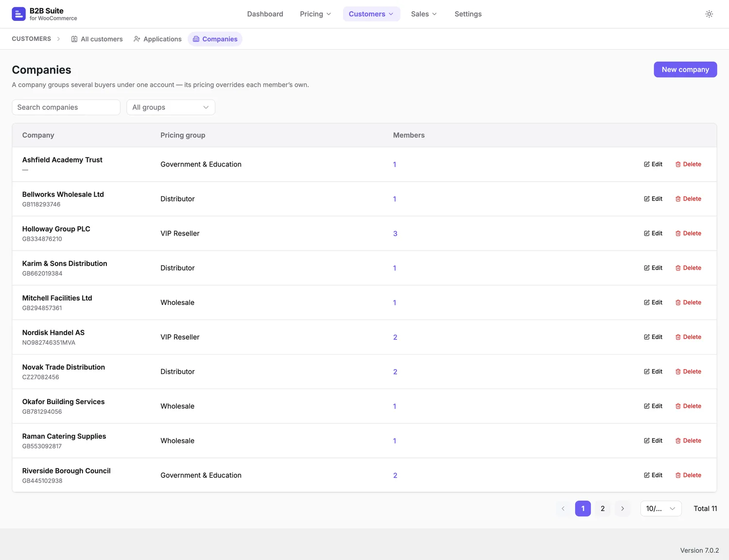729x560 pixels.
Task: Click the edit pencil icon for Karim & Sons Distribution
Action: click(x=647, y=268)
